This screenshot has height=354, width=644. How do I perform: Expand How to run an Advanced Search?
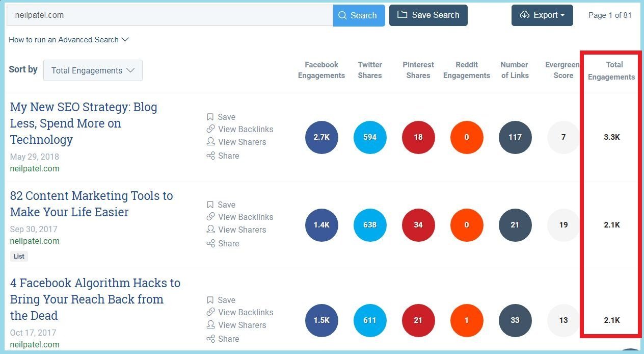pos(69,39)
